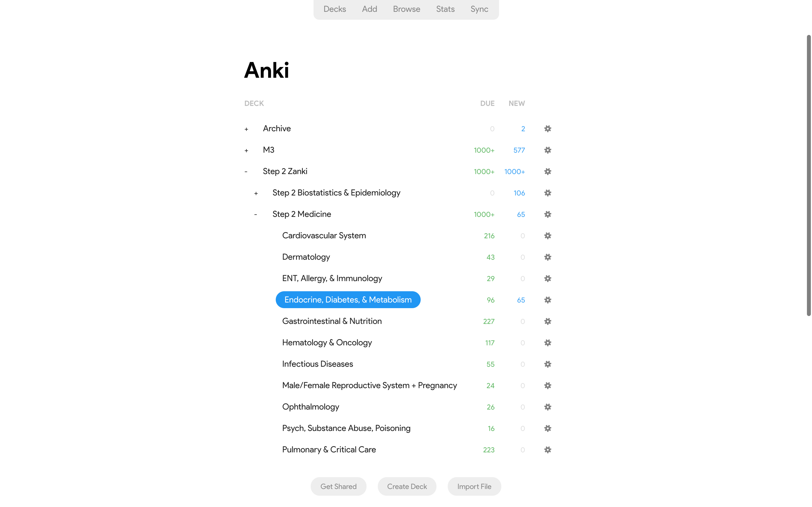Screen dimensions: 812x507
Task: Click gear beside Cardiovascular System deck
Action: click(548, 236)
